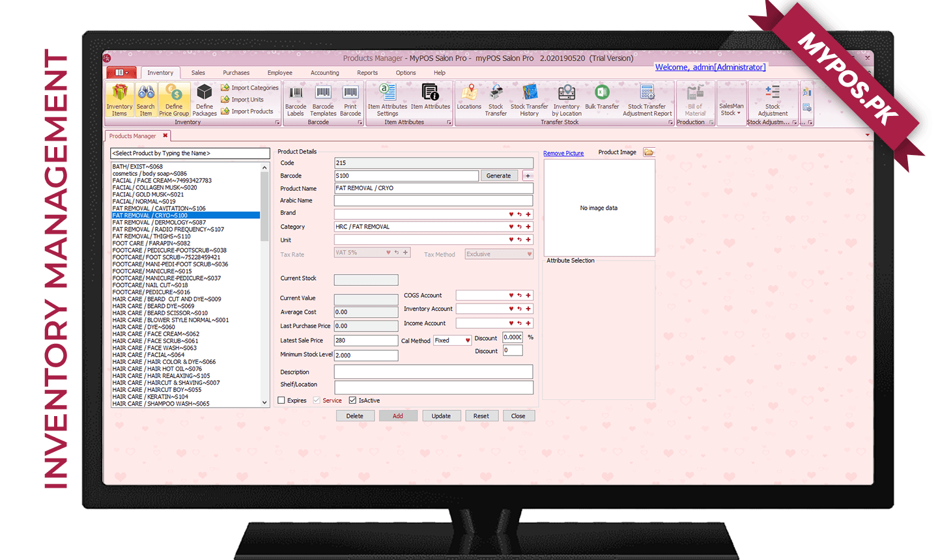
Task: Click the Update button
Action: (x=441, y=416)
